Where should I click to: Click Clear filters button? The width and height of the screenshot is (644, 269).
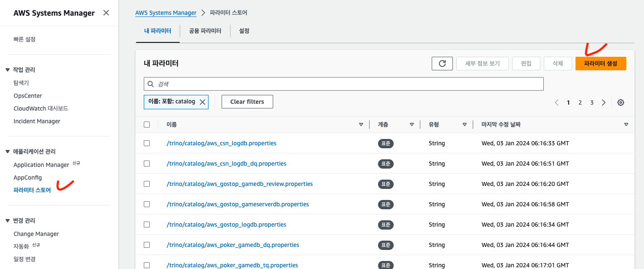click(247, 102)
